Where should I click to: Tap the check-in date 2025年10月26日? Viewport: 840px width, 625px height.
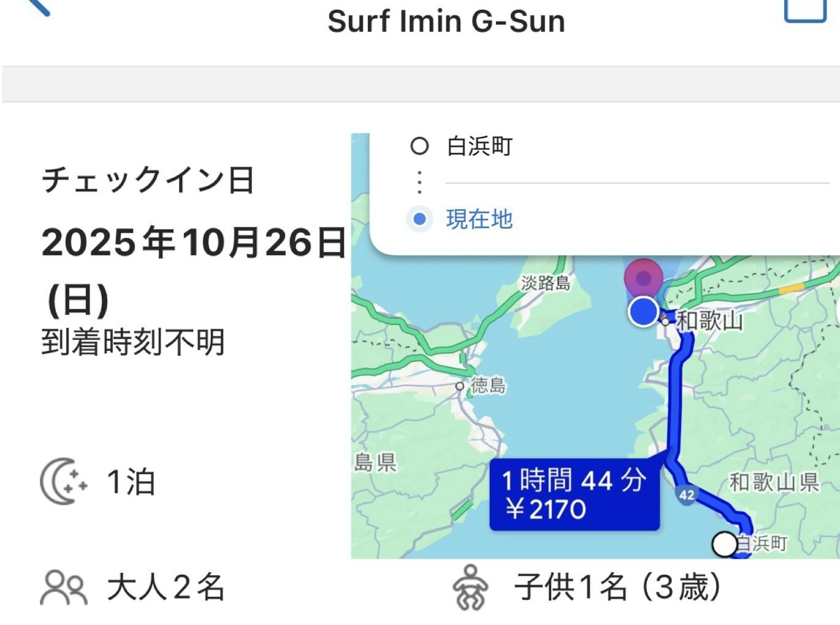[x=193, y=242]
